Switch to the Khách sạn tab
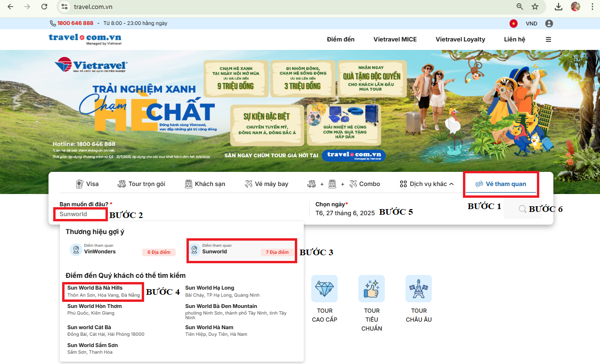This screenshot has width=600, height=364. point(205,184)
